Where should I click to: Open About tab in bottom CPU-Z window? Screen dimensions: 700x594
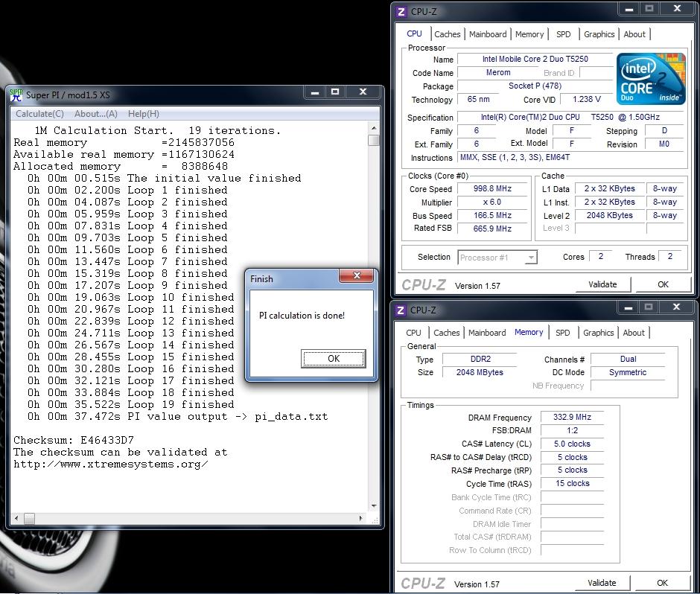634,333
